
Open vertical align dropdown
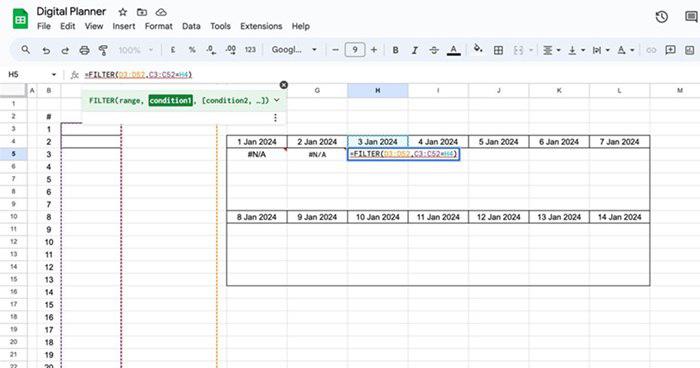(x=576, y=50)
